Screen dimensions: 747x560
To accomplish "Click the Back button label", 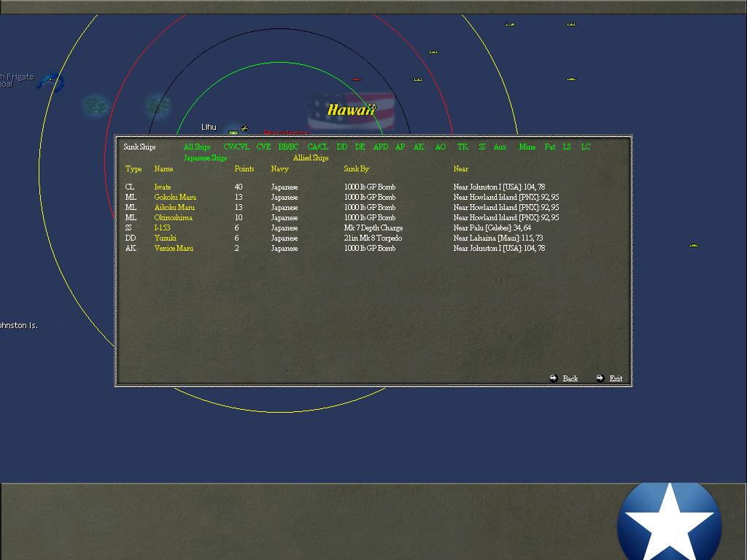I will click(x=570, y=379).
